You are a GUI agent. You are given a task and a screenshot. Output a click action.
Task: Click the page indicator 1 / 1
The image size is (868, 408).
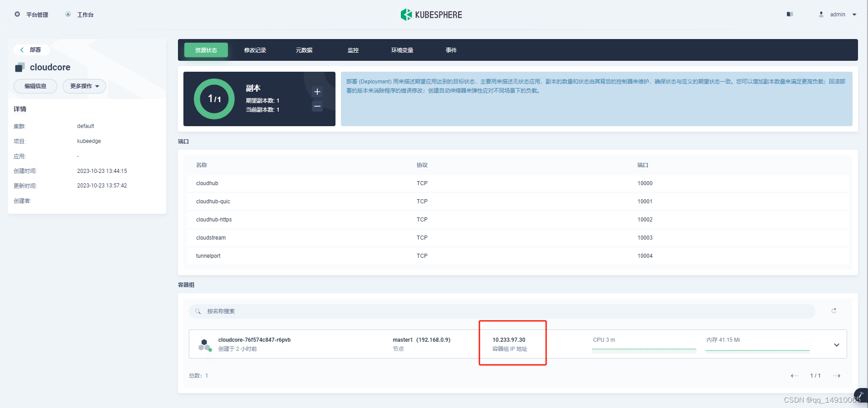(815, 376)
